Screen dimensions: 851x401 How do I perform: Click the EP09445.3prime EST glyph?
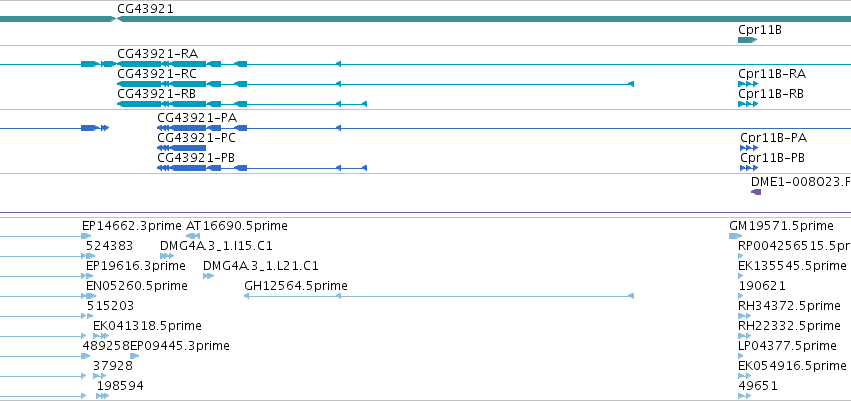135,356
